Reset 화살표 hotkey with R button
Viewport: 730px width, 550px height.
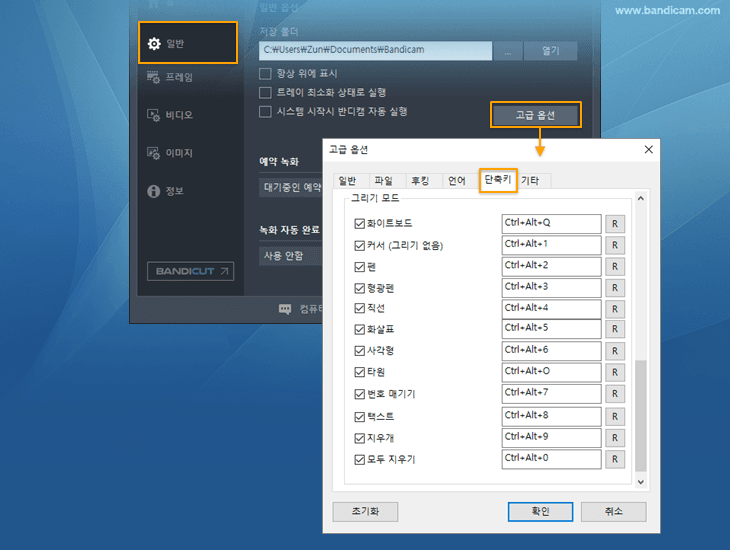[x=615, y=329]
